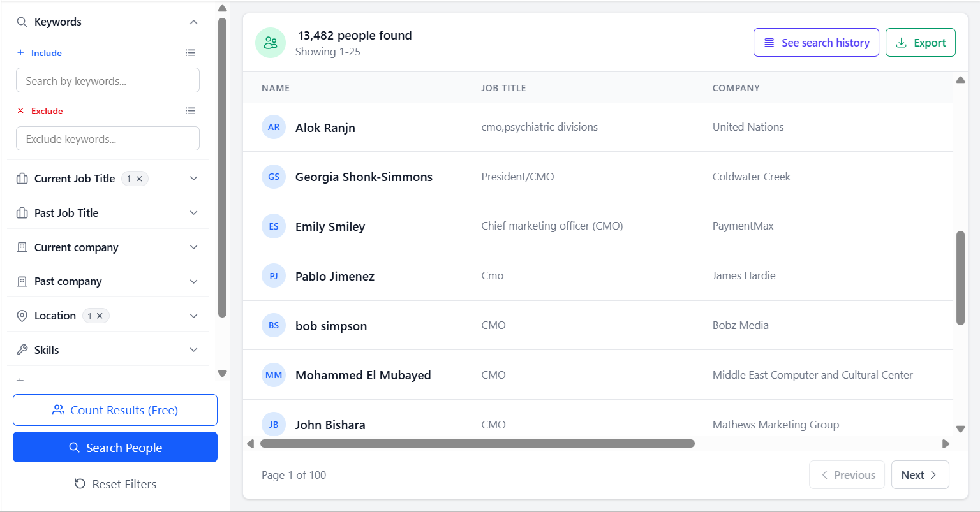Click the list icon beside Include
The image size is (980, 512).
click(190, 53)
